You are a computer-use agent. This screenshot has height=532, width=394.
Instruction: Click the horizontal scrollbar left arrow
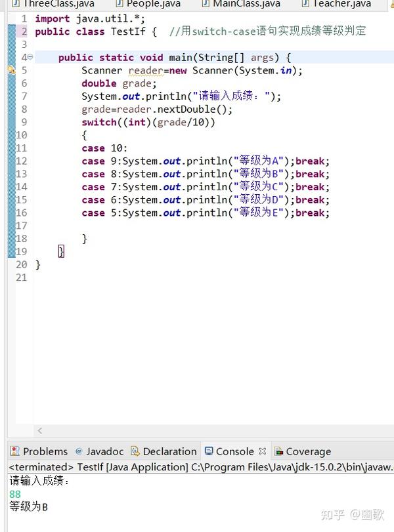[x=40, y=430]
